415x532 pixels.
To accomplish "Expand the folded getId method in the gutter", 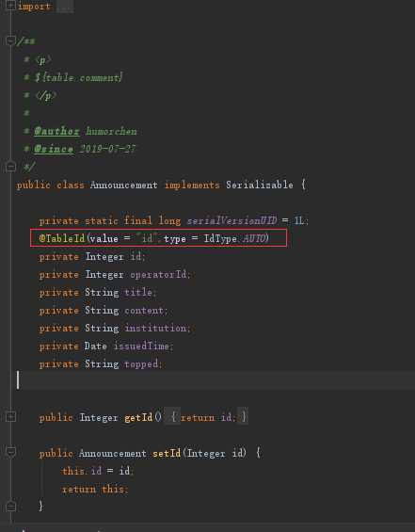I will tap(11, 416).
